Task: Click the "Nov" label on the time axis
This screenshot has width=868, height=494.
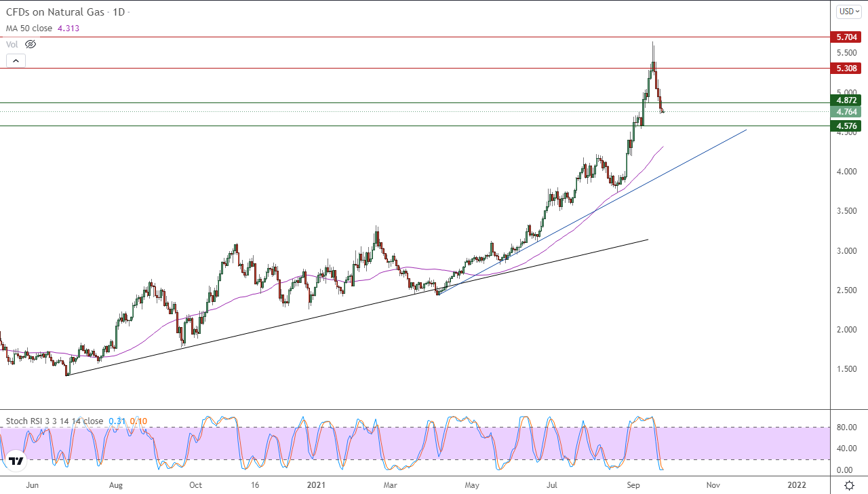Action: pos(713,485)
